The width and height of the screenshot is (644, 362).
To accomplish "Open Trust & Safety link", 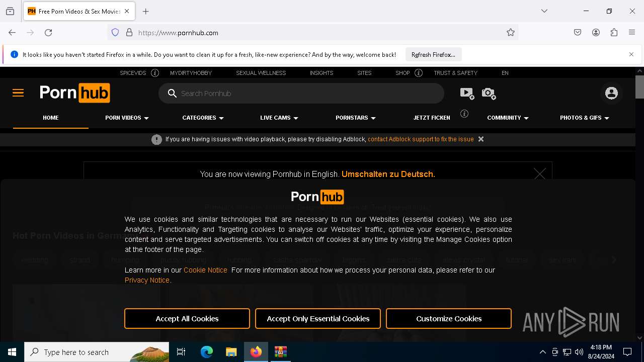I will click(x=455, y=73).
